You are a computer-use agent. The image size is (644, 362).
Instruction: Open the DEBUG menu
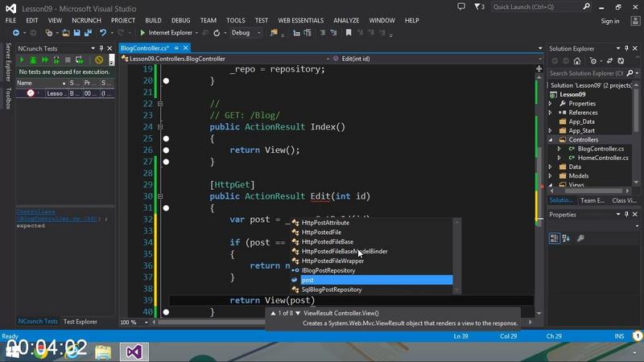(180, 20)
